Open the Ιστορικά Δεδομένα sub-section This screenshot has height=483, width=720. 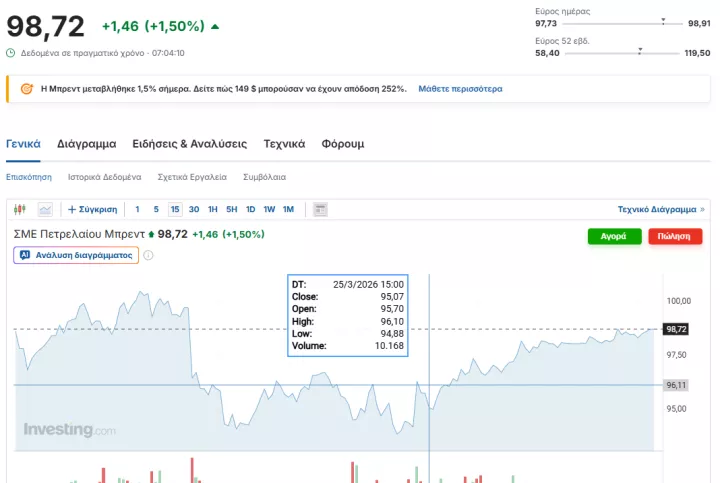[104, 176]
